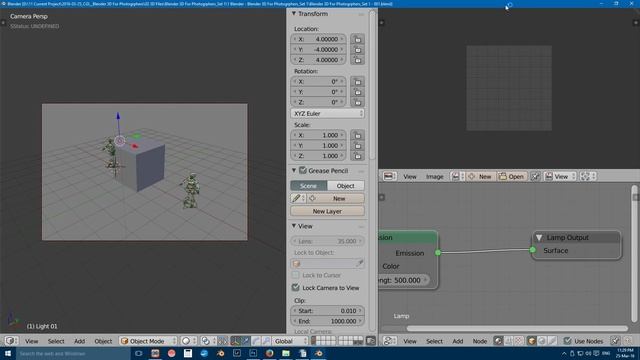Select translate manipulator arrow icon
The width and height of the screenshot is (640, 360).
245,341
